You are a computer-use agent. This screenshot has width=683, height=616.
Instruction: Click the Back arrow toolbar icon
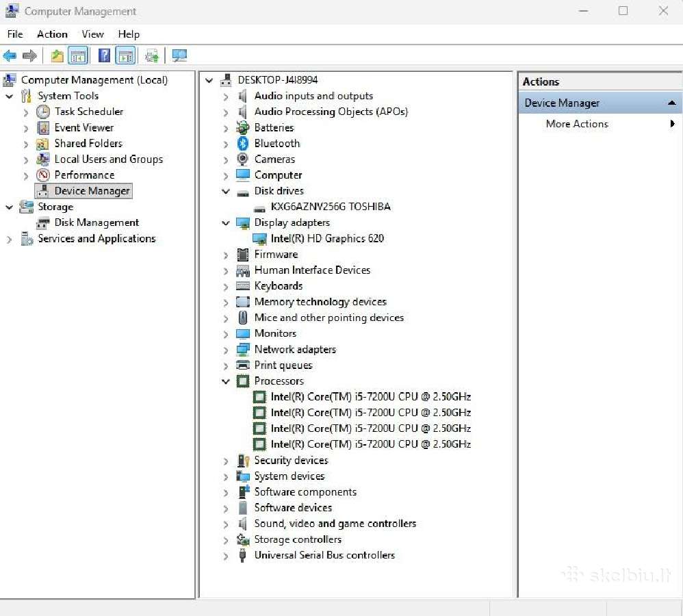click(x=10, y=55)
